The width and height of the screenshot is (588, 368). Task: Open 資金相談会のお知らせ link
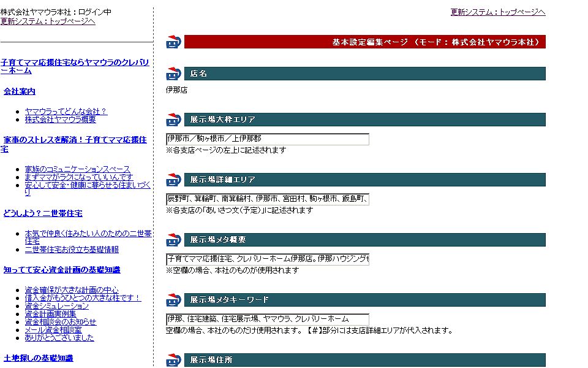(61, 322)
